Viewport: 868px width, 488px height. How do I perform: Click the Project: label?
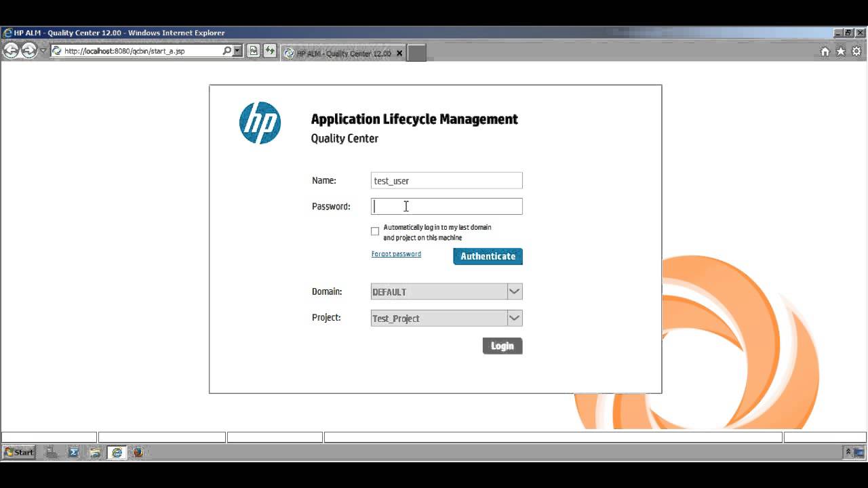326,317
